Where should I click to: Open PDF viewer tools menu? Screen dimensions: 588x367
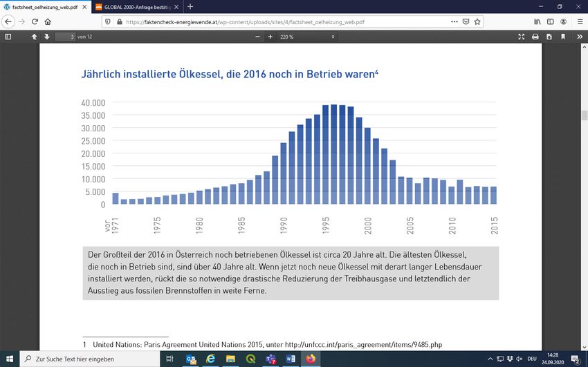[x=580, y=36]
